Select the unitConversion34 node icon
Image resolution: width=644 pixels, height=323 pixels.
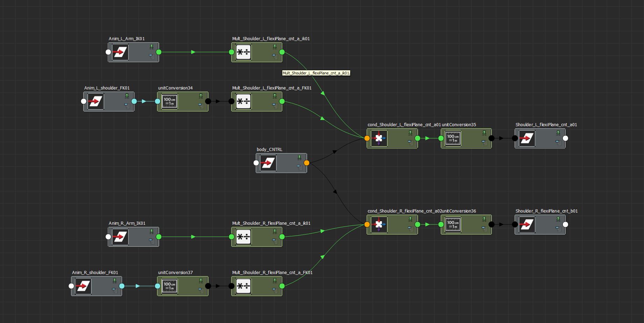(x=169, y=102)
